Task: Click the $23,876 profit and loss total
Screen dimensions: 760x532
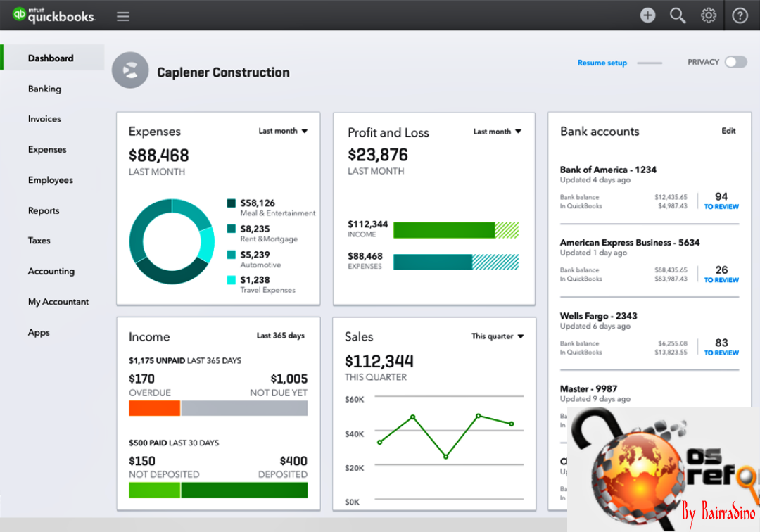Action: point(378,155)
